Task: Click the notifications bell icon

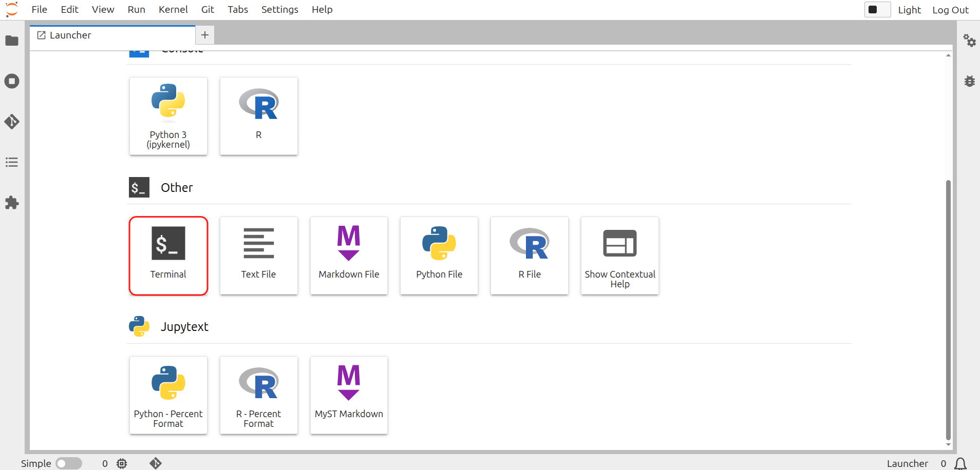Action: (960, 463)
